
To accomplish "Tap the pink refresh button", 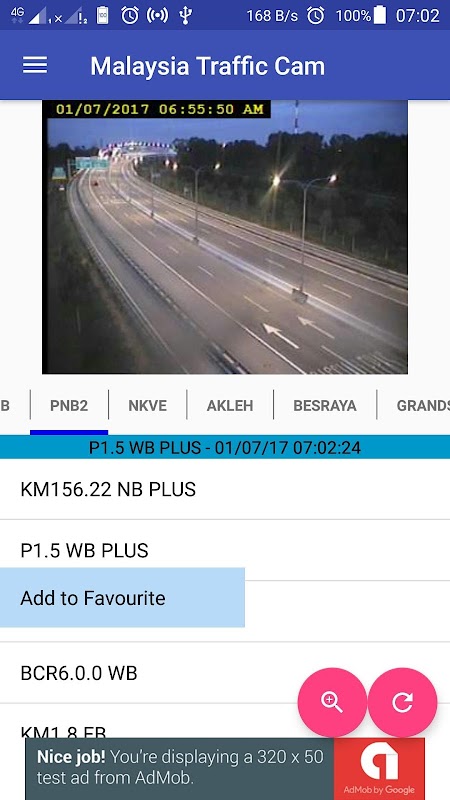I will [402, 702].
